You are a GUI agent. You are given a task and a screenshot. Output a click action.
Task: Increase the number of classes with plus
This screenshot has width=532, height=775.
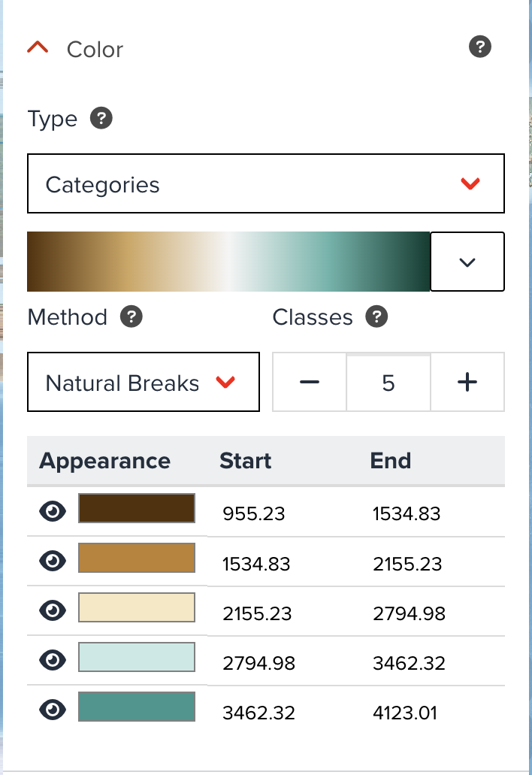click(467, 382)
